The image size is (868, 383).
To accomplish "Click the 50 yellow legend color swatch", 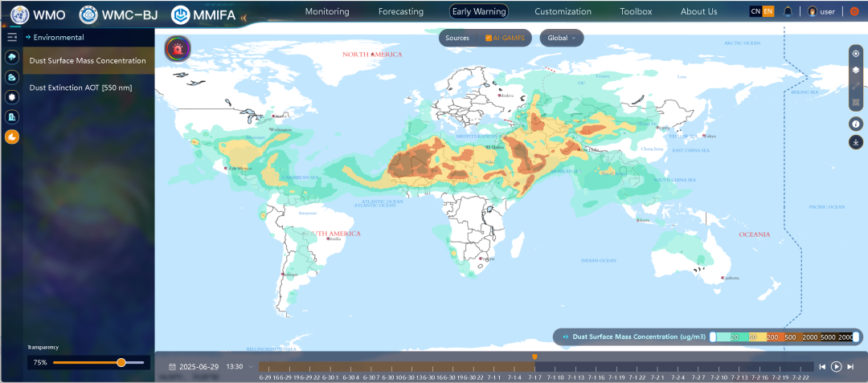I will (757, 336).
